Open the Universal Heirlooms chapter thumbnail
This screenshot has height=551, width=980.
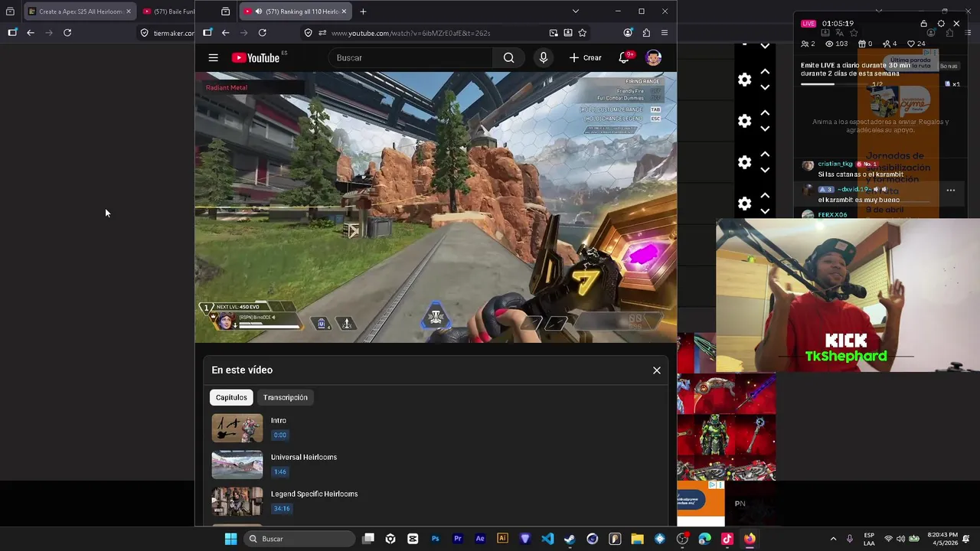click(x=237, y=465)
